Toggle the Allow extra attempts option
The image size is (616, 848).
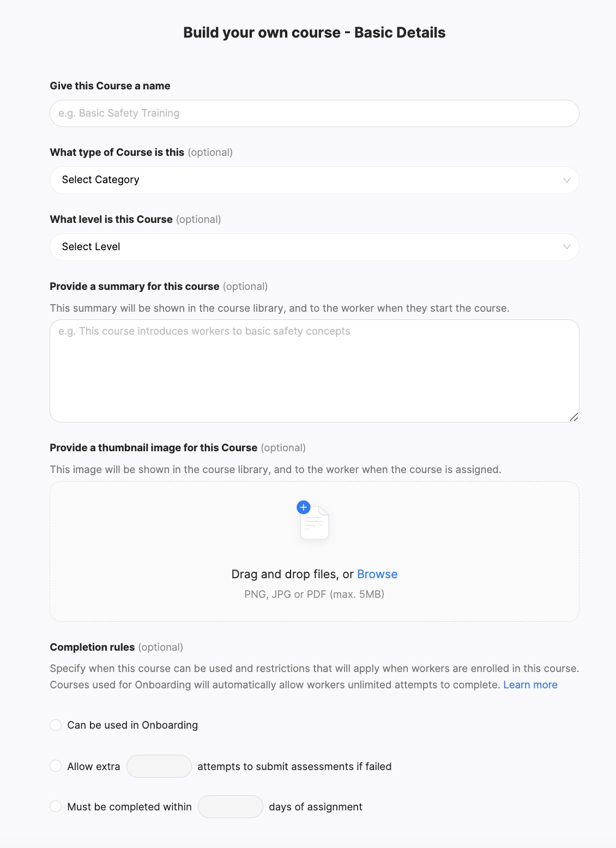(56, 766)
